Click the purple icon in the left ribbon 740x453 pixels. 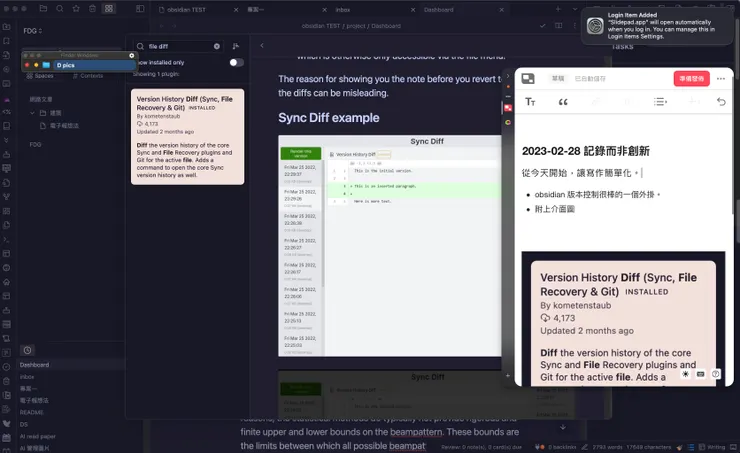tap(7, 100)
